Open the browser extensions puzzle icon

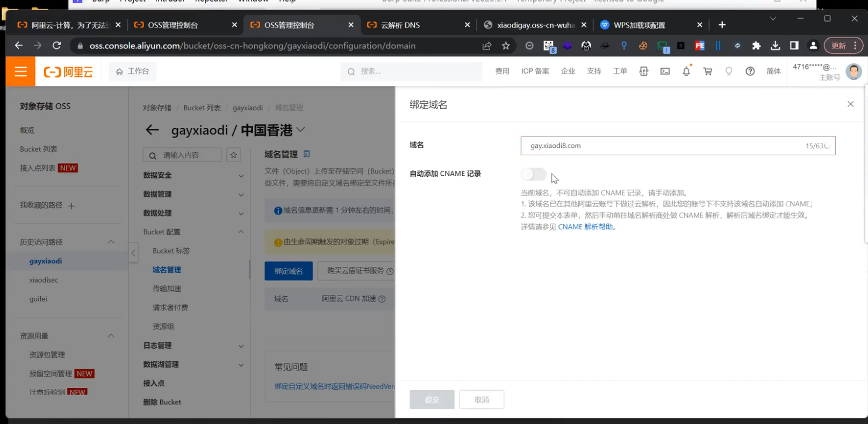point(756,46)
